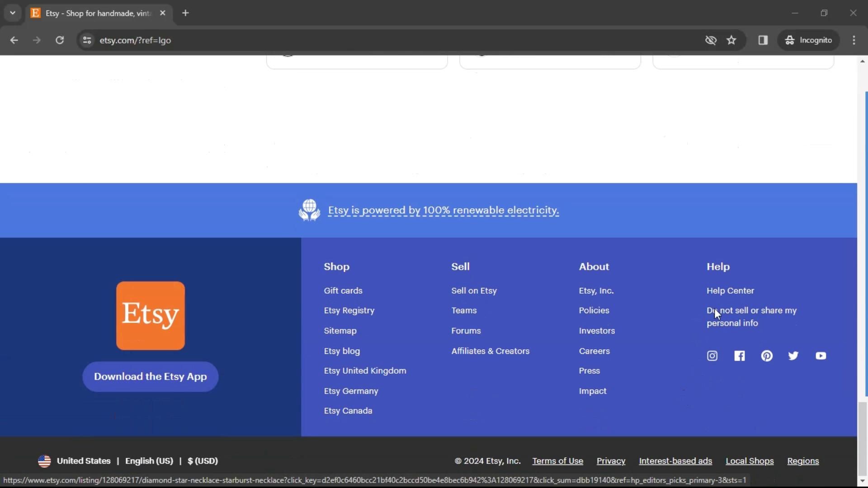
Task: Bookmark this page with star icon
Action: click(731, 40)
